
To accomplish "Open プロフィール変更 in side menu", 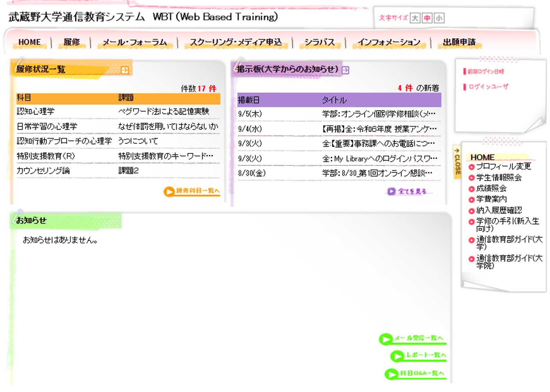I will tap(503, 166).
